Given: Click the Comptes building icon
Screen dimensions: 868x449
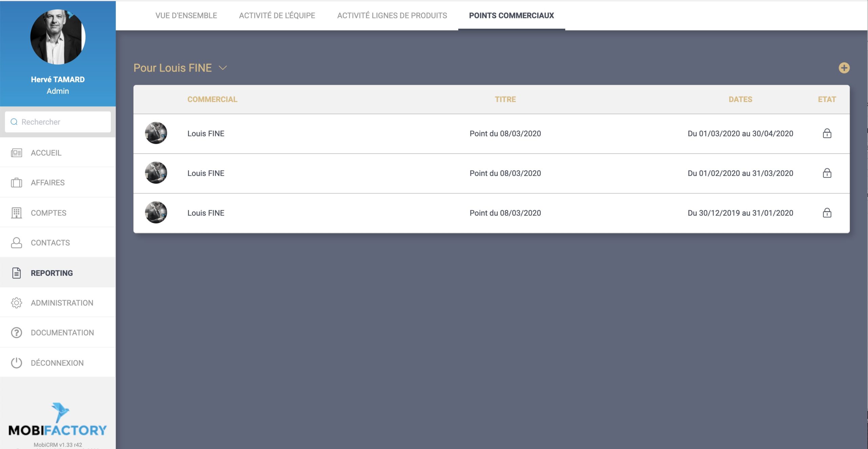Looking at the screenshot, I should coord(16,213).
